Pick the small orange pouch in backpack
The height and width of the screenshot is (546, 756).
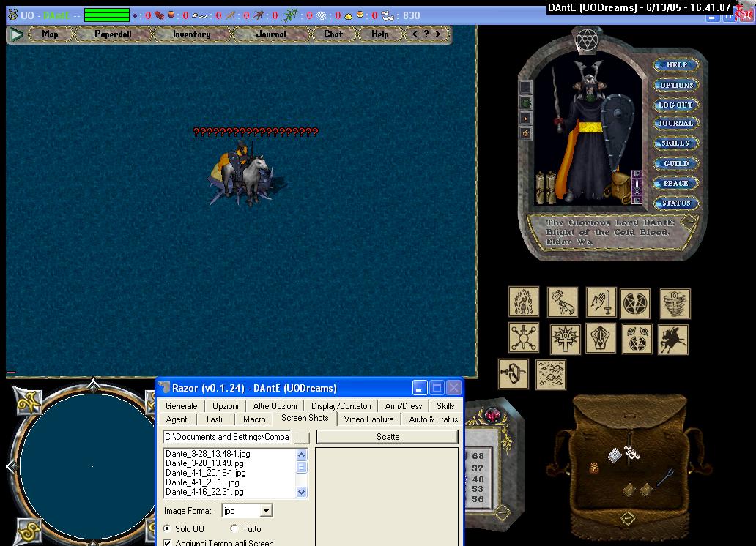[595, 468]
